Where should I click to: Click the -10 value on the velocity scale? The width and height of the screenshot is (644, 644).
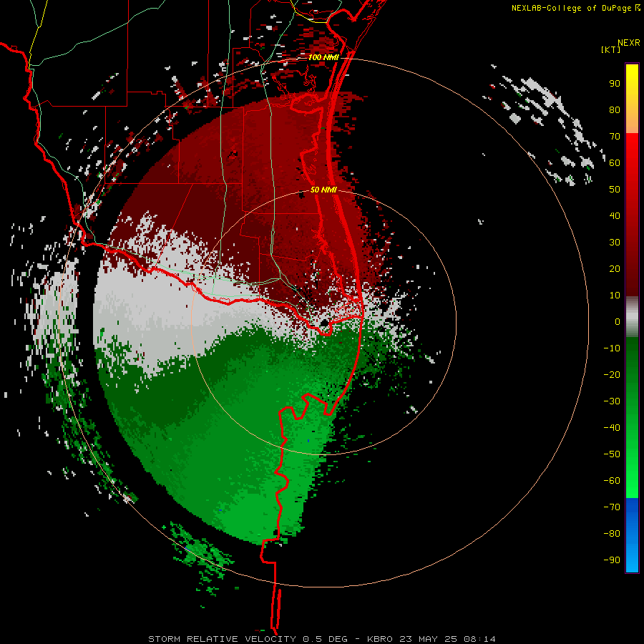[612, 348]
